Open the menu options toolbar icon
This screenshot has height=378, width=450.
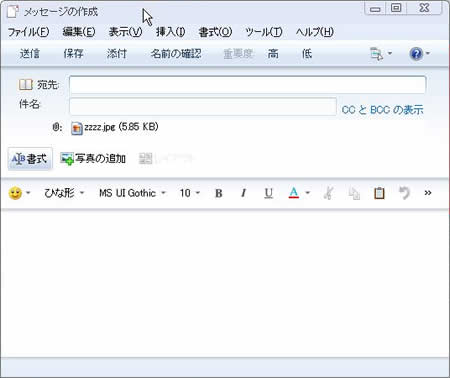pos(377,54)
